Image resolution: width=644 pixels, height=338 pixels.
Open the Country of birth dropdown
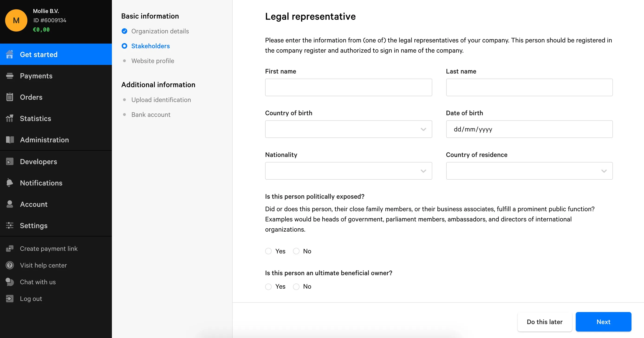click(348, 129)
